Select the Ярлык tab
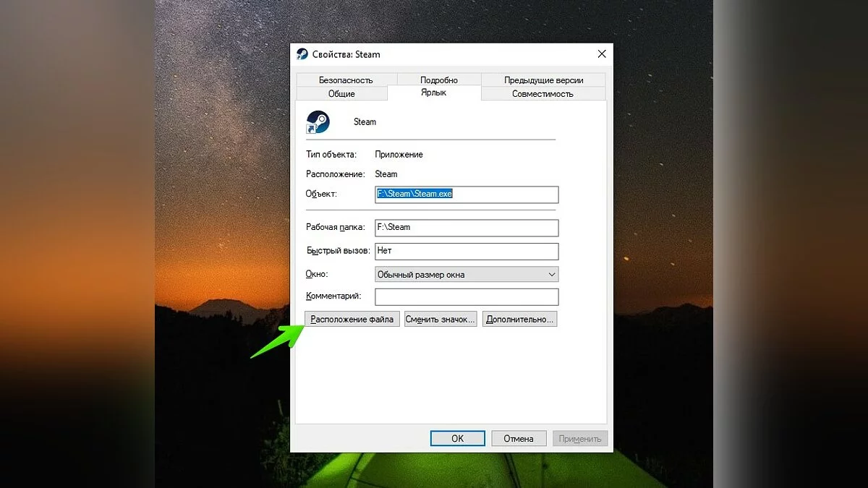Image resolution: width=868 pixels, height=488 pixels. 434,93
